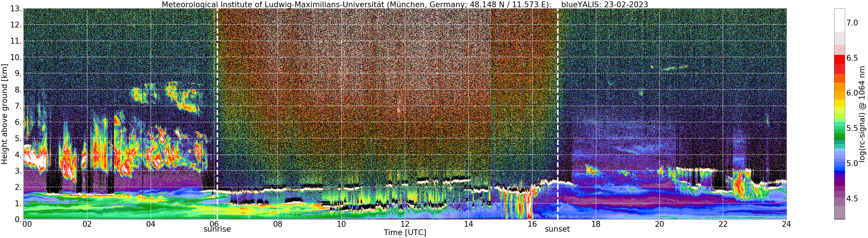Click the colorbar tick label '6.0'
Viewport: 868px width, 238px height.
pyautogui.click(x=852, y=93)
